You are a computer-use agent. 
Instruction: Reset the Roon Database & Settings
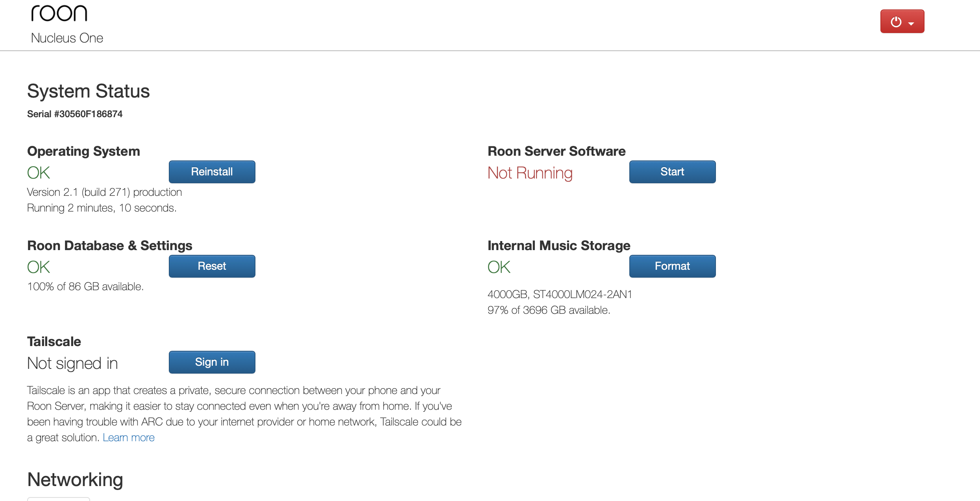[x=212, y=266]
